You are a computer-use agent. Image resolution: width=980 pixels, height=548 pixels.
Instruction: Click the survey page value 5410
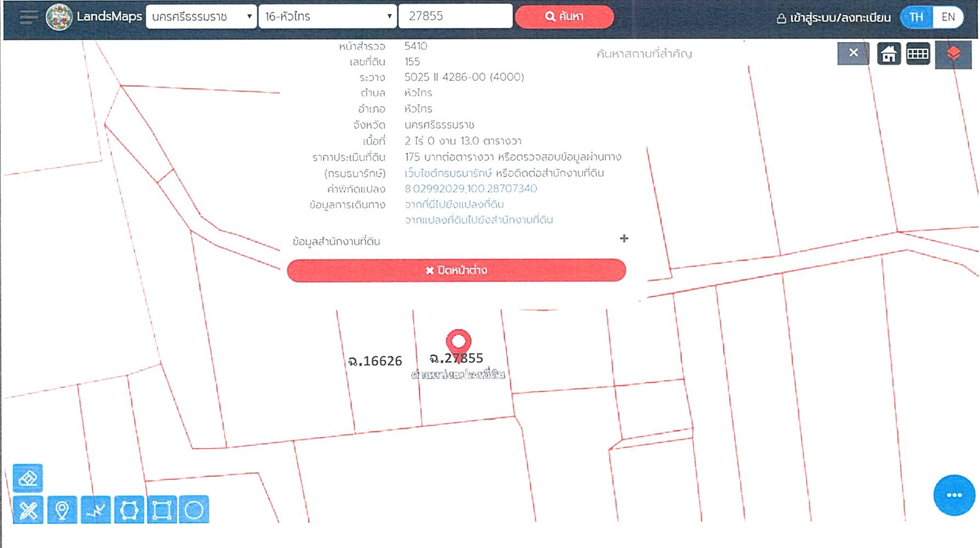point(415,46)
